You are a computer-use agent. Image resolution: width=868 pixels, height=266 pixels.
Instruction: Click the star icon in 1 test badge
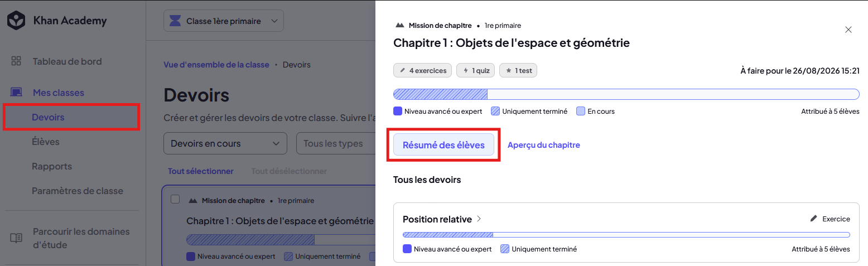[x=508, y=71]
